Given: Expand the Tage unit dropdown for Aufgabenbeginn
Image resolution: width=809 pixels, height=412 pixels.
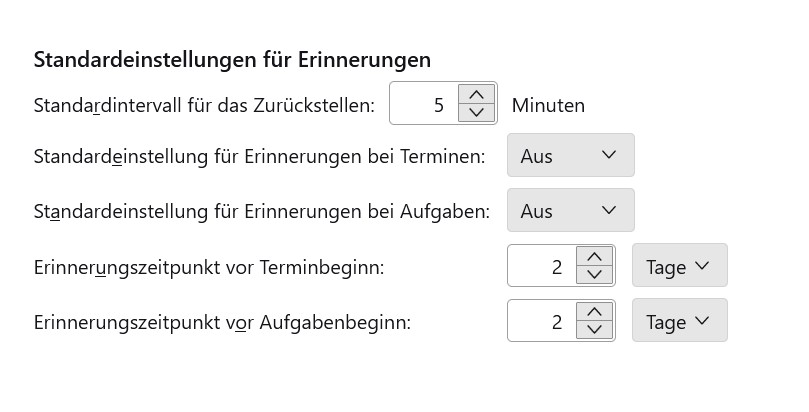Looking at the screenshot, I should click(x=679, y=322).
